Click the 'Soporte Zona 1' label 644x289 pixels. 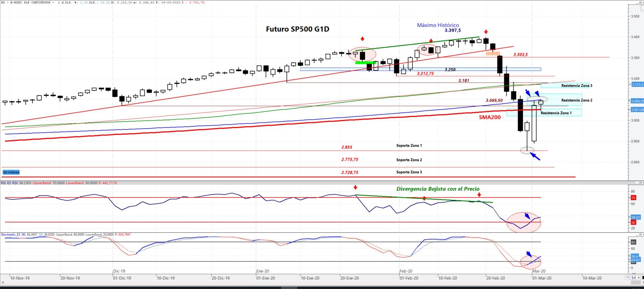pyautogui.click(x=409, y=146)
